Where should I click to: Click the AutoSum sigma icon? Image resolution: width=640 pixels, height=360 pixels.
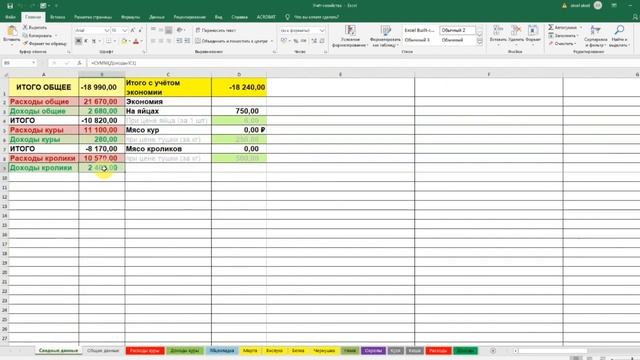(x=551, y=27)
